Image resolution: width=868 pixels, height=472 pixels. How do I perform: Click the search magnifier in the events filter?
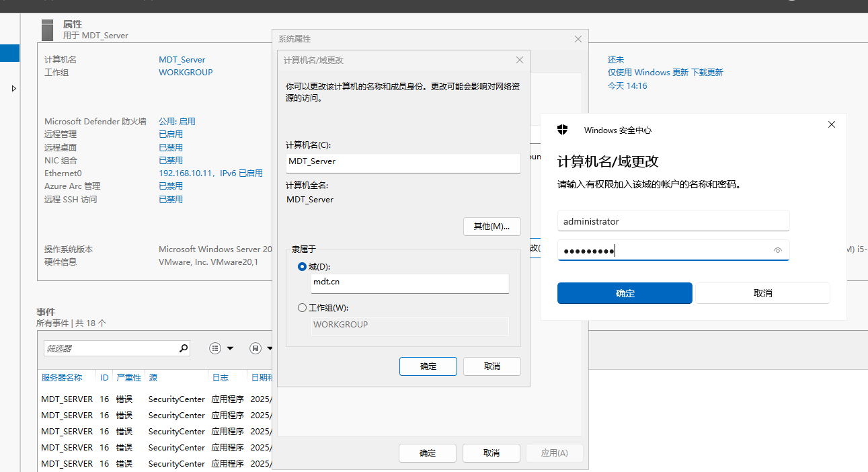(x=183, y=348)
